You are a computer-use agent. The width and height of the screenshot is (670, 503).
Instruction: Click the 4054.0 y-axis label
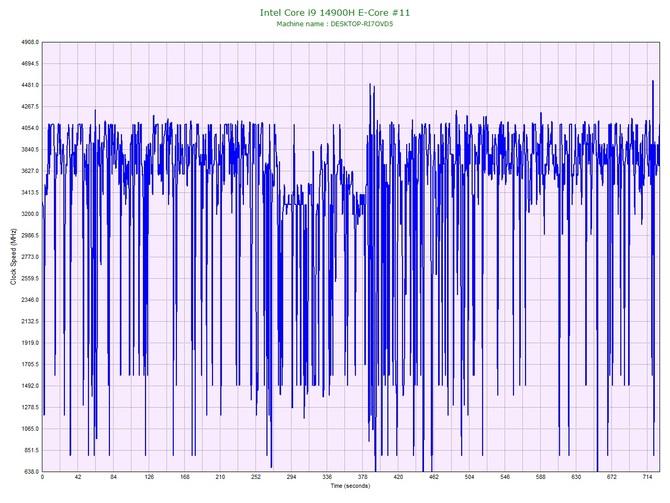pyautogui.click(x=30, y=128)
